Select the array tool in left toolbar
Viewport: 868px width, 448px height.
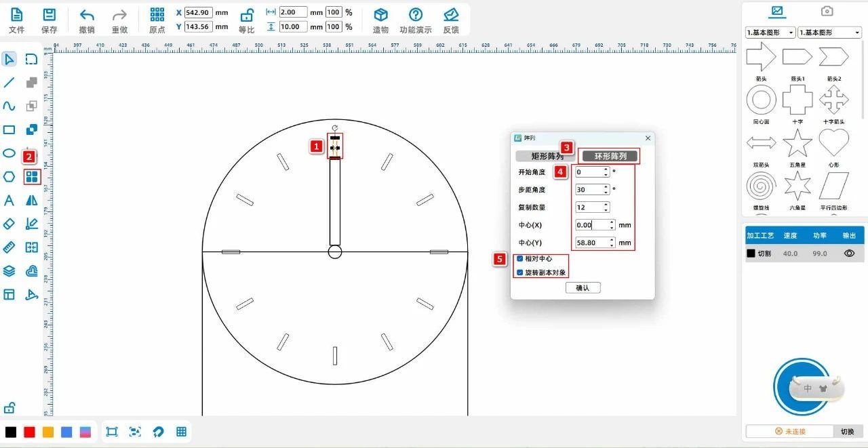32,178
